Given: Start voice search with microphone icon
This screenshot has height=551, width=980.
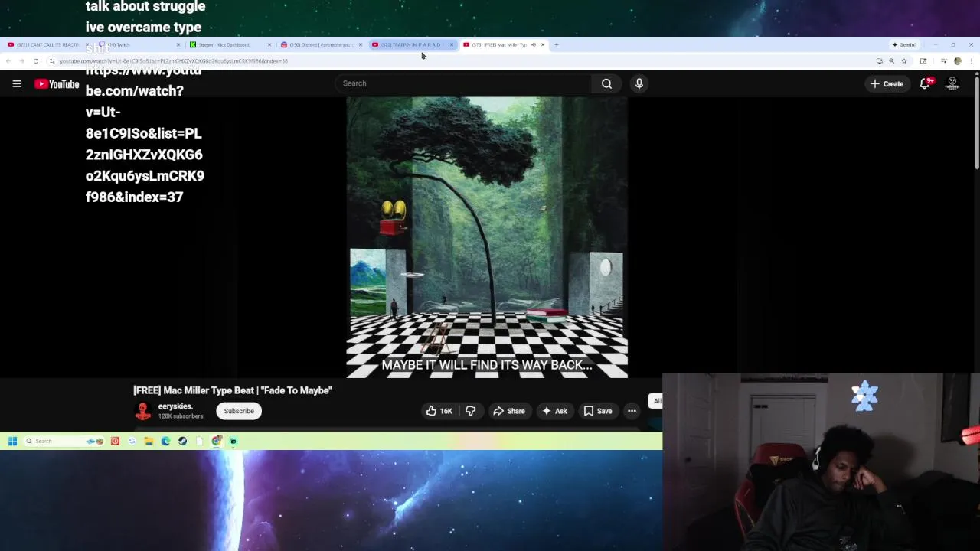Looking at the screenshot, I should [x=639, y=83].
